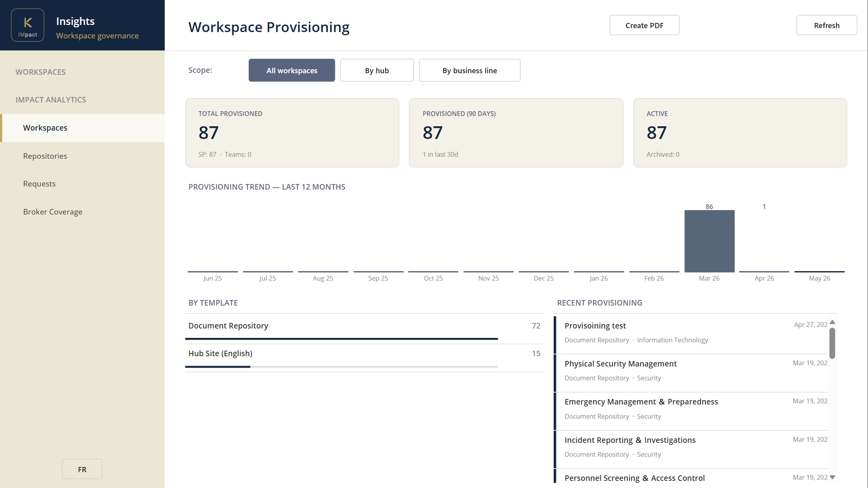This screenshot has width=868, height=488.
Task: Click the Insights header title
Action: [x=75, y=21]
